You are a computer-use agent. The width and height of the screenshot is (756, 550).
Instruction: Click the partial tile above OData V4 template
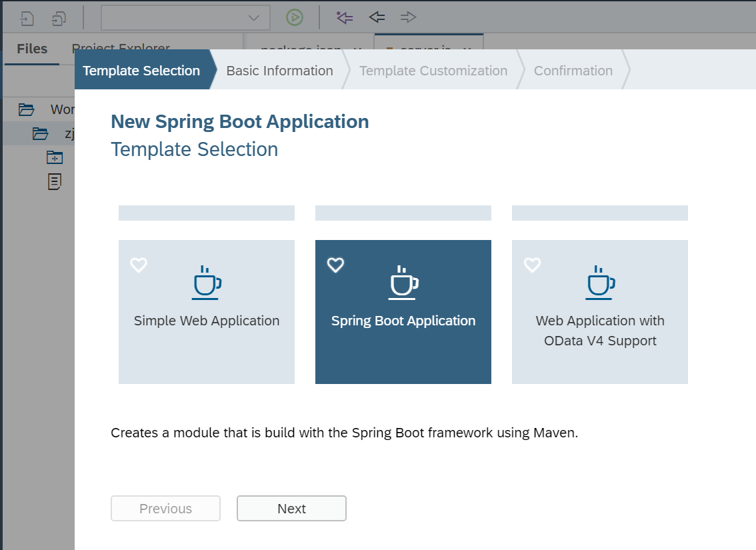coord(600,213)
